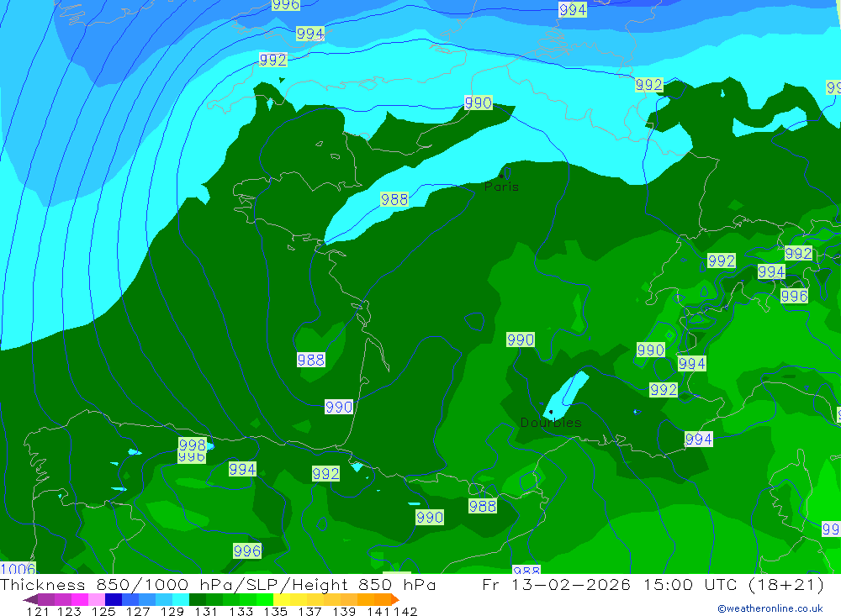This screenshot has height=616, width=841.
Task: Click legend value 129
Action: (172, 611)
